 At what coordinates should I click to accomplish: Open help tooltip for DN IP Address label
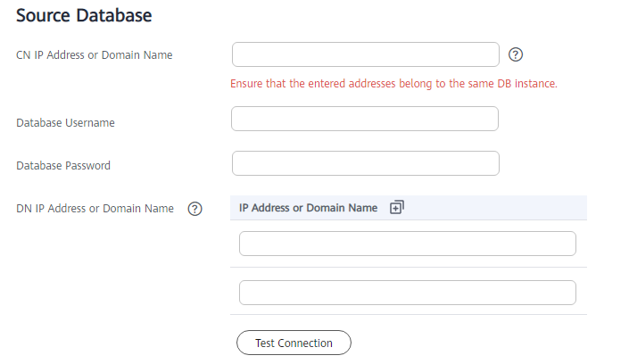click(194, 209)
